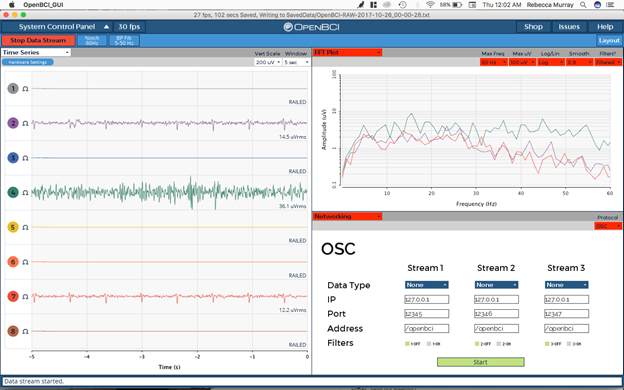
Task: Toggle the BP Filt 5-50 Hz button
Action: 124,41
